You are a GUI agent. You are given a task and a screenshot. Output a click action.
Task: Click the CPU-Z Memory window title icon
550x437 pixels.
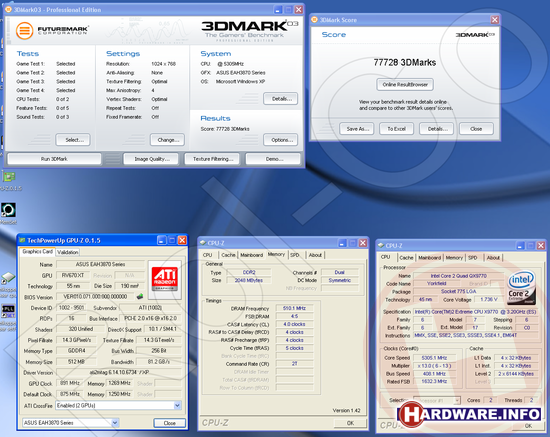coord(202,243)
